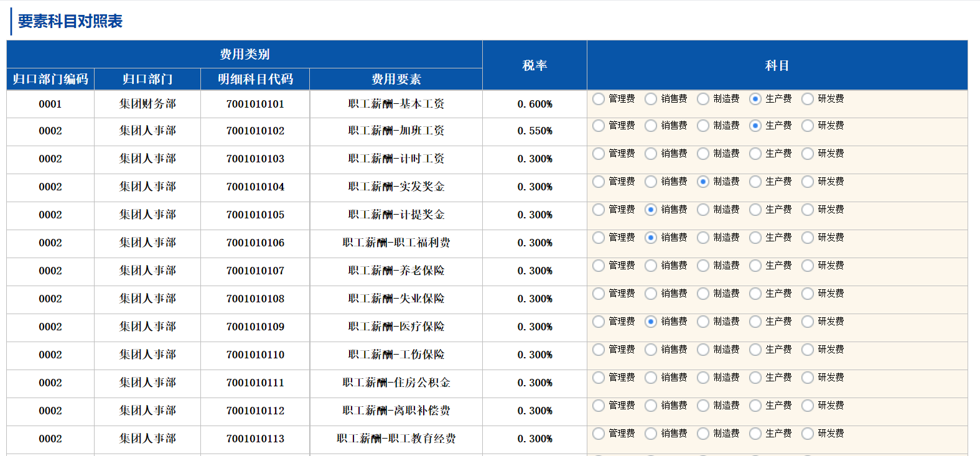Click account code 7001010103
980x456 pixels.
(x=255, y=159)
